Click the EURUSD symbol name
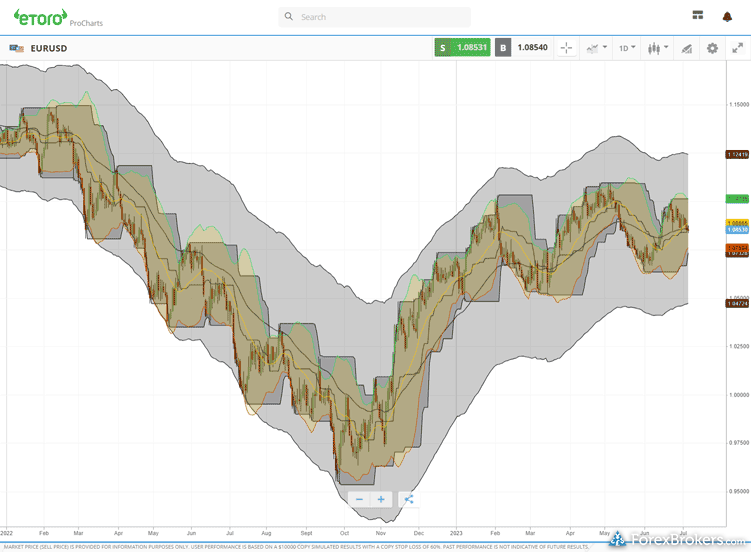This screenshot has width=751, height=552. click(x=49, y=47)
